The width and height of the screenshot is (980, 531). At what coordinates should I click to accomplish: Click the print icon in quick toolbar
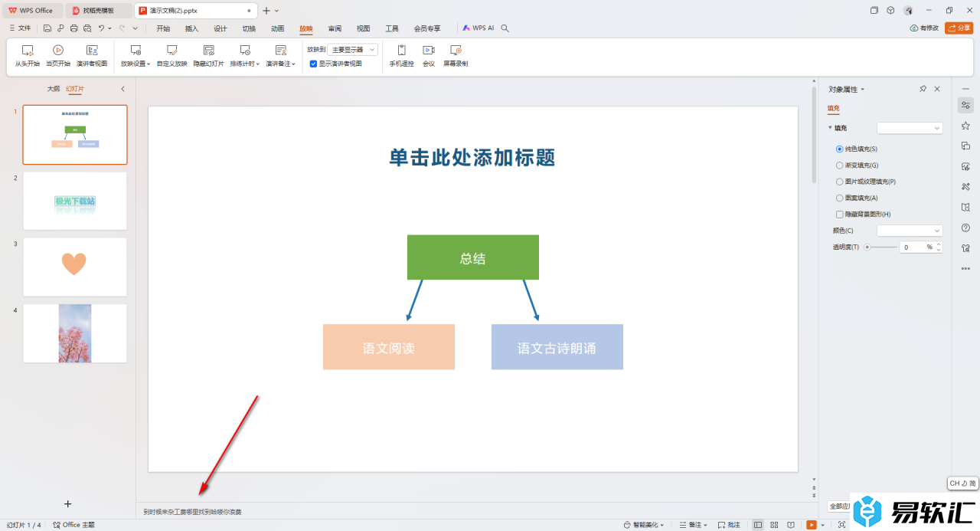[x=73, y=28]
